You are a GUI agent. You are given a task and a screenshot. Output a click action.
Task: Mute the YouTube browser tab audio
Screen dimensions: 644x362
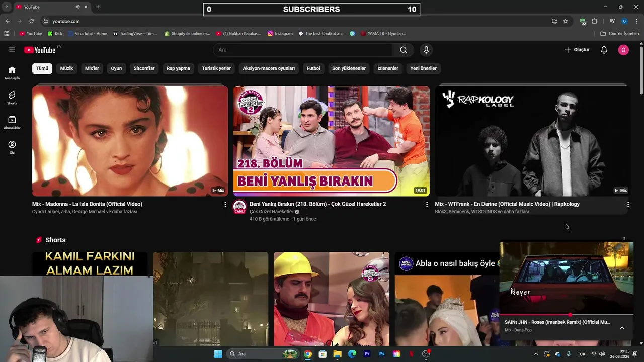click(x=77, y=7)
